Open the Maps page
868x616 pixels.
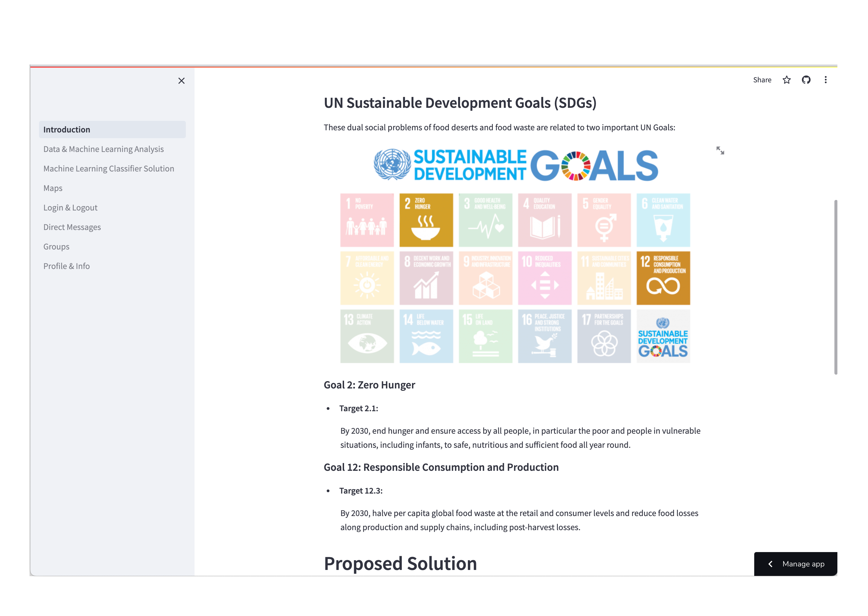pyautogui.click(x=53, y=188)
